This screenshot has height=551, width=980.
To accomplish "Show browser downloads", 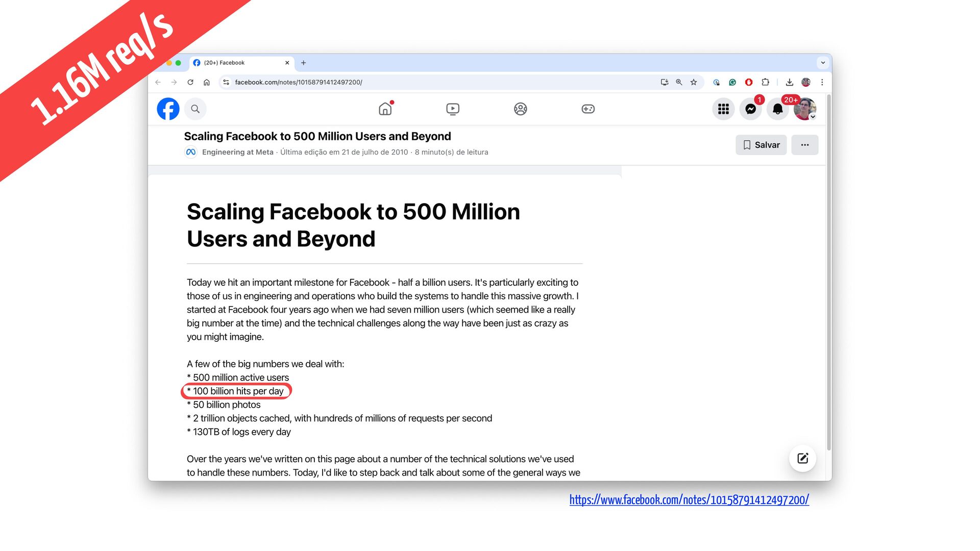I will tap(790, 82).
